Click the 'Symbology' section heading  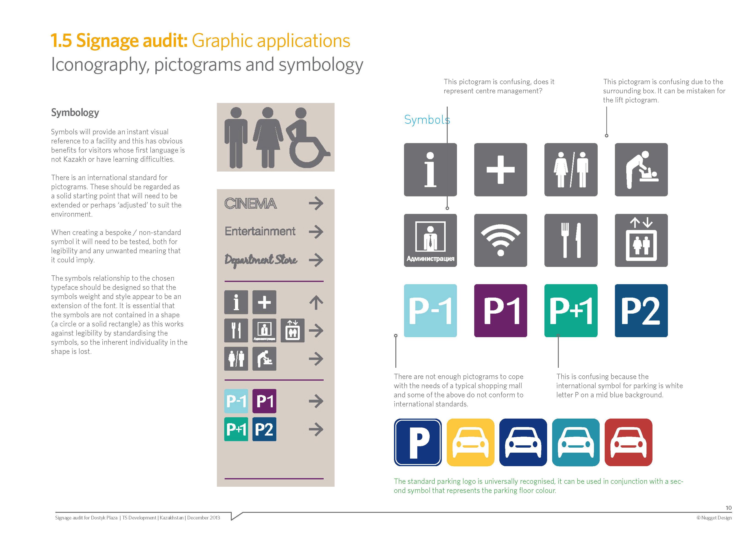[75, 112]
